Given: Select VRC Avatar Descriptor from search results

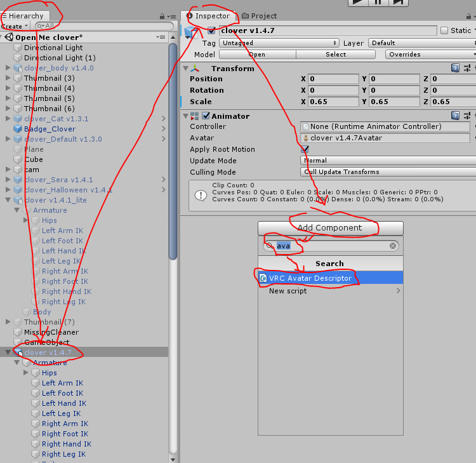Looking at the screenshot, I should (x=331, y=278).
